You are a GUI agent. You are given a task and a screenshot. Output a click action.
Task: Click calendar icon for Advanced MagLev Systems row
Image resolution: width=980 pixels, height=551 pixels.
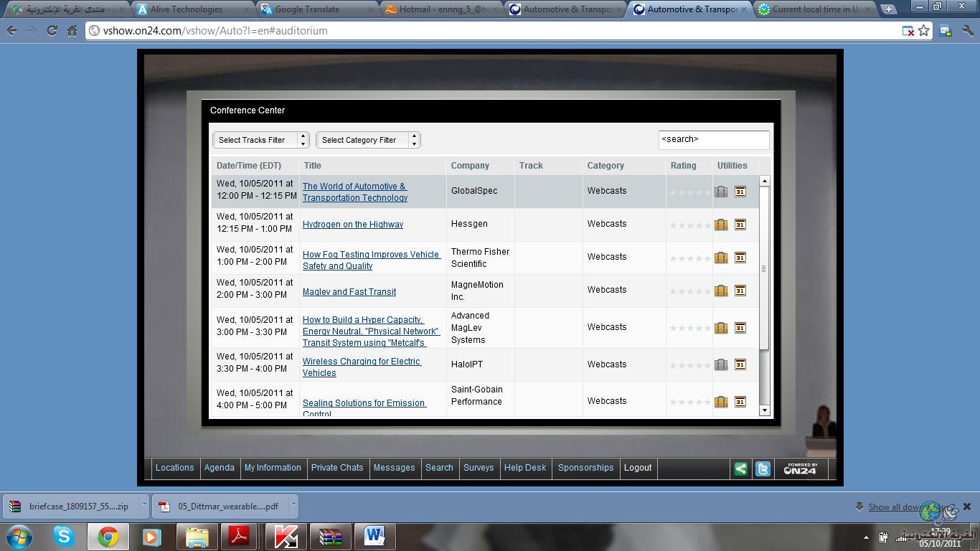pos(740,328)
